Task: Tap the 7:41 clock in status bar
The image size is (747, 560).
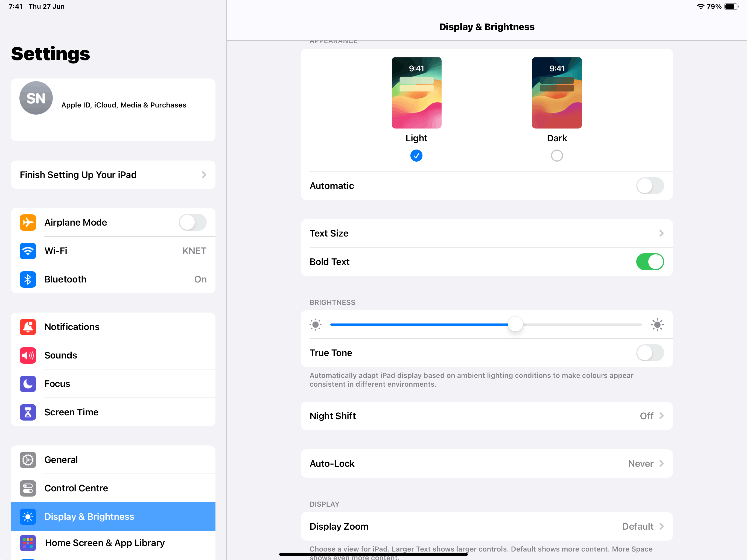Action: pos(16,6)
